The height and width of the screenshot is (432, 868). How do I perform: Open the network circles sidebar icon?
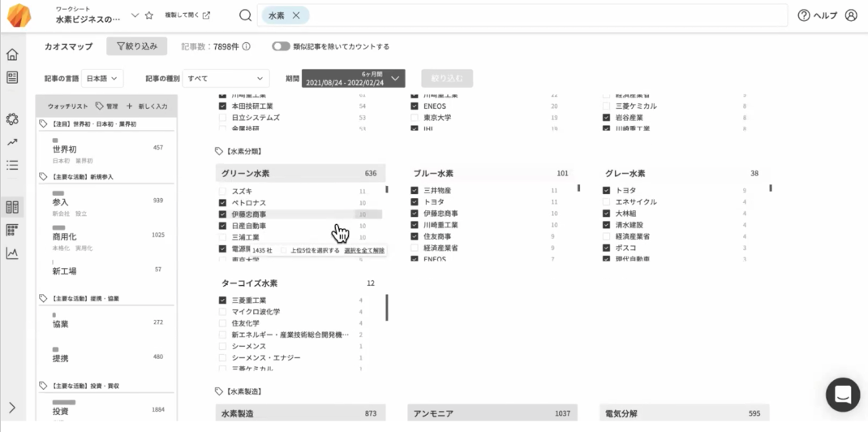click(12, 119)
